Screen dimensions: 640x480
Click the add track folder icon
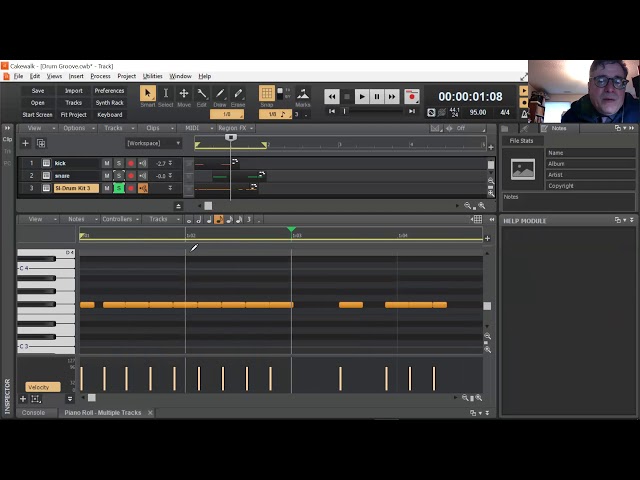41,143
